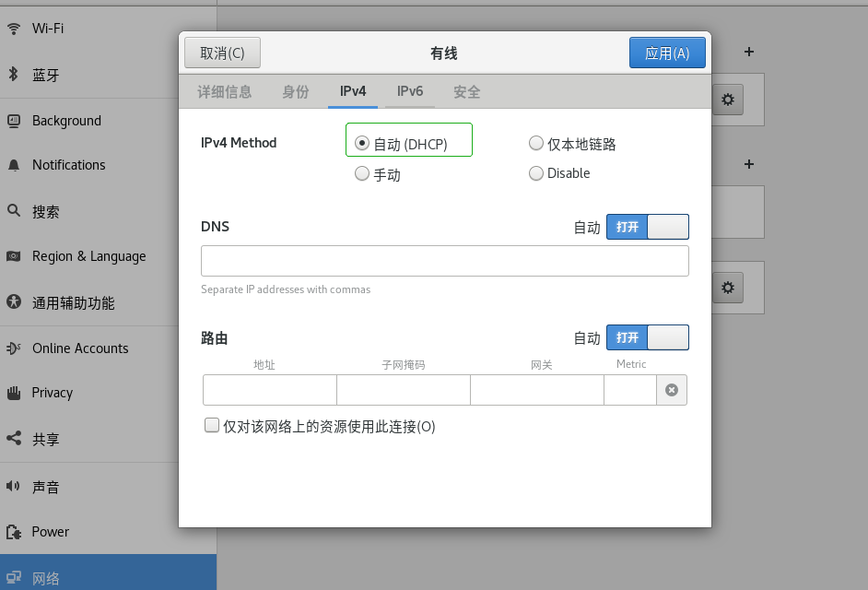The width and height of the screenshot is (868, 590).
Task: Select the 手动 manual radio button
Action: (x=362, y=173)
